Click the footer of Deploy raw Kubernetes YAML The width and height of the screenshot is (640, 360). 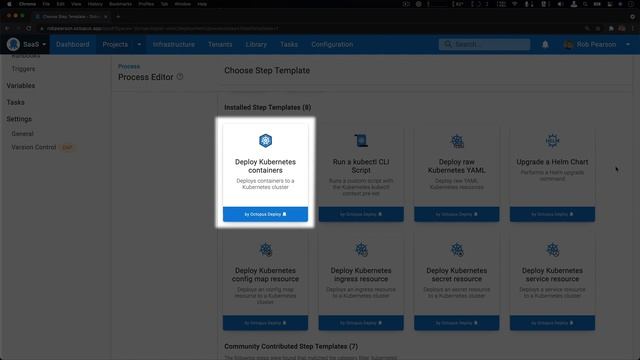point(457,214)
